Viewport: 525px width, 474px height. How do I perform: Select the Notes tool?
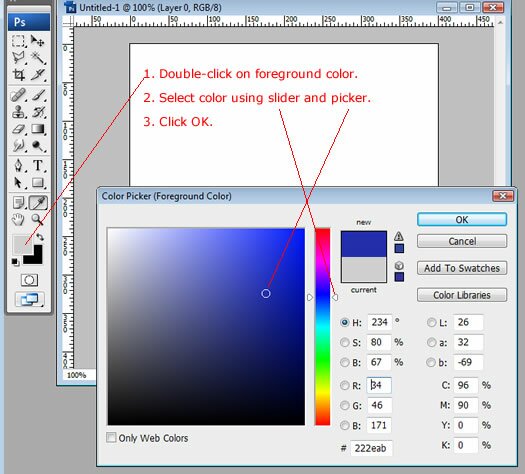pyautogui.click(x=18, y=203)
